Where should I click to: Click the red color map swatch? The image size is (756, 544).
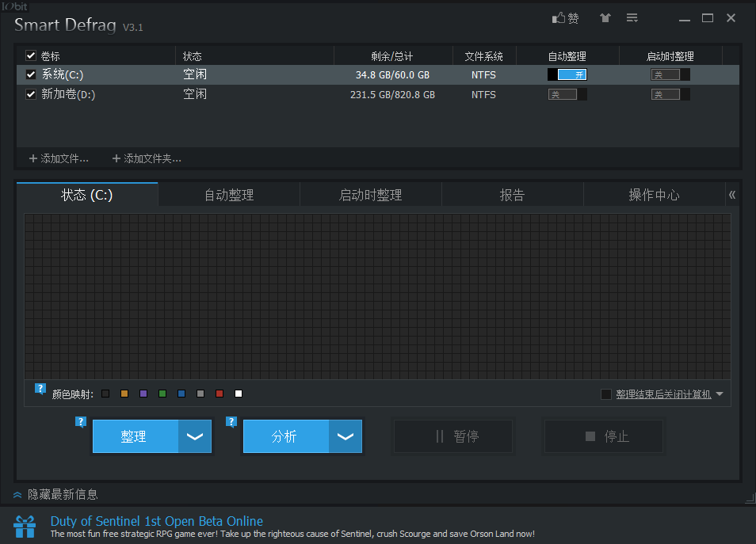(220, 394)
